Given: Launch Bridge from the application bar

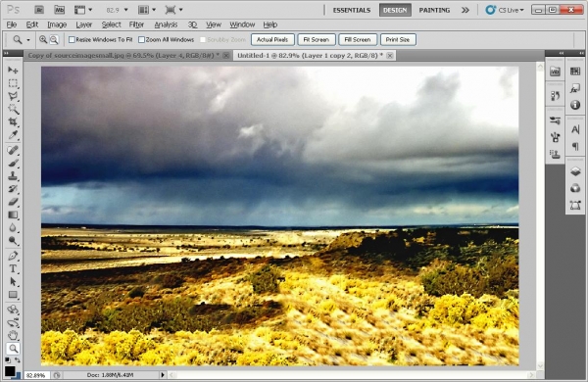Looking at the screenshot, I should tap(39, 10).
